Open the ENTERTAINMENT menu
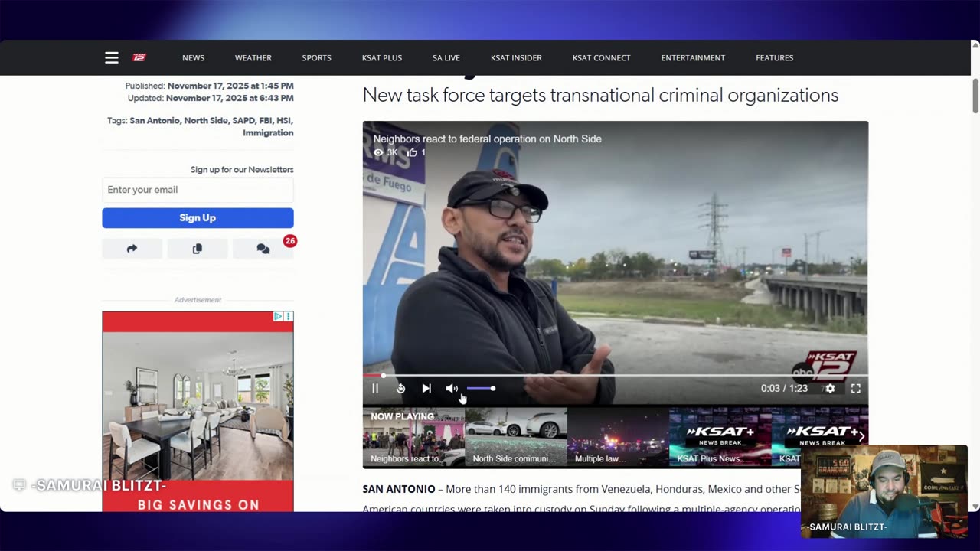This screenshot has width=980, height=551. click(x=693, y=58)
